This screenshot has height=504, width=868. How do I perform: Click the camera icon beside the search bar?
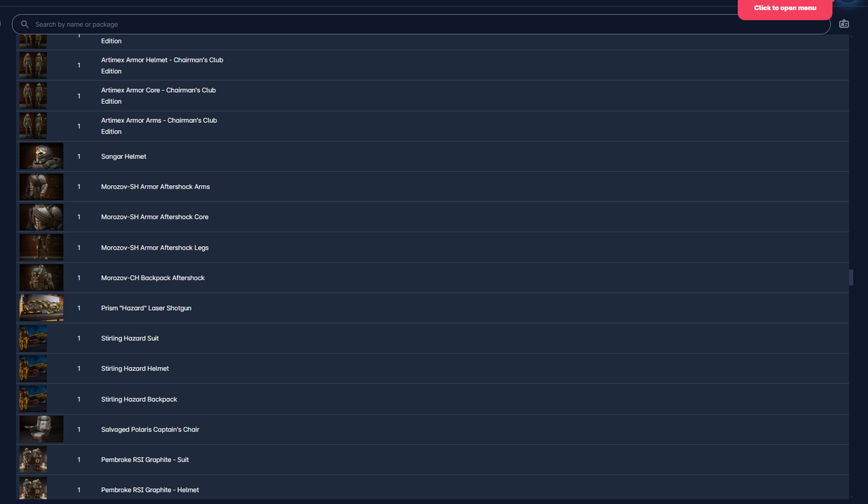844,24
